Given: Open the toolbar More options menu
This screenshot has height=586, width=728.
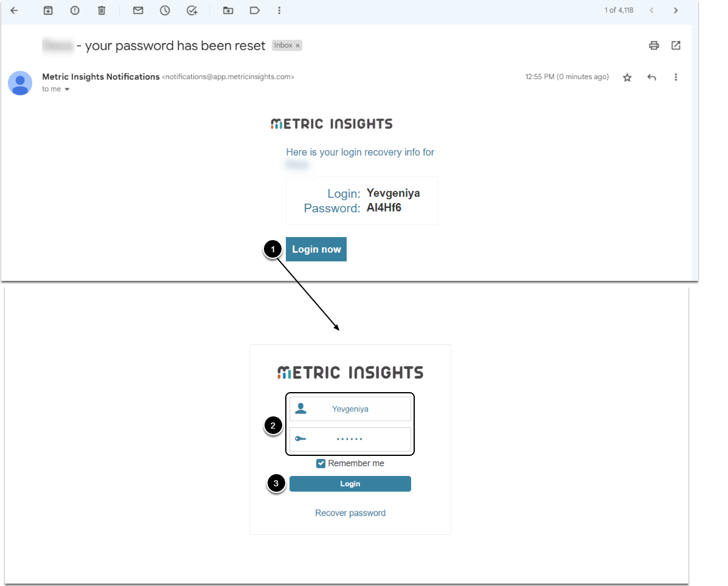Looking at the screenshot, I should click(279, 10).
